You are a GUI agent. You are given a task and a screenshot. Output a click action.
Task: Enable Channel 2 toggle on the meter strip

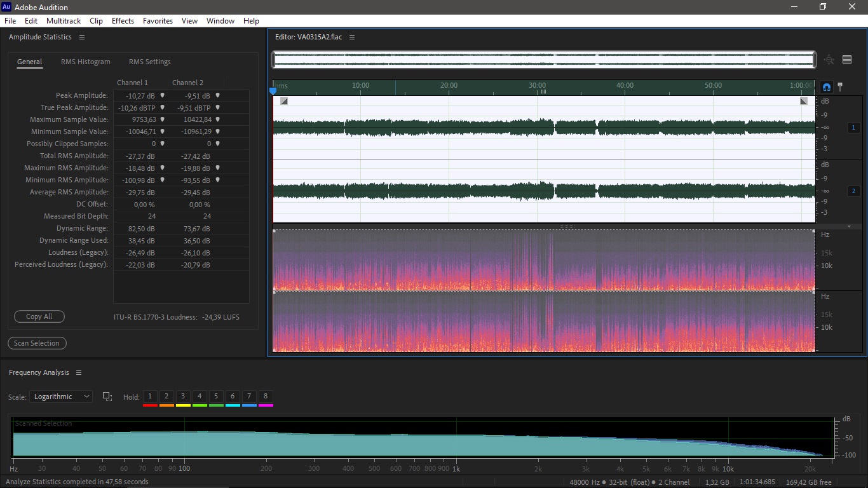853,190
